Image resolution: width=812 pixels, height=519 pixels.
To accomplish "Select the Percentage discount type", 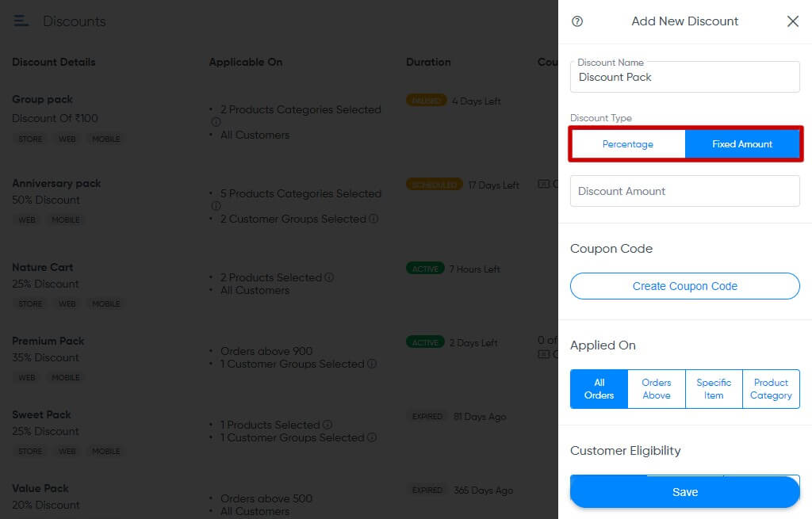I will (627, 143).
